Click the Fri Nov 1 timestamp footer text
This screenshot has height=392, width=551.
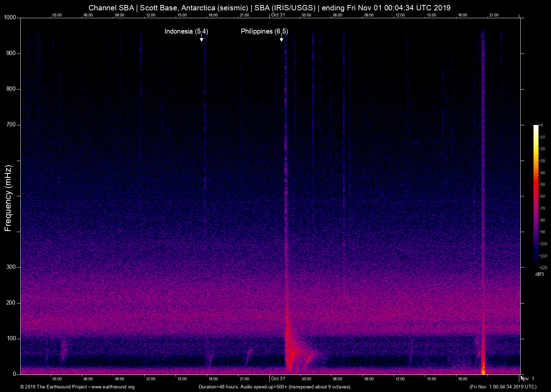[x=502, y=387]
